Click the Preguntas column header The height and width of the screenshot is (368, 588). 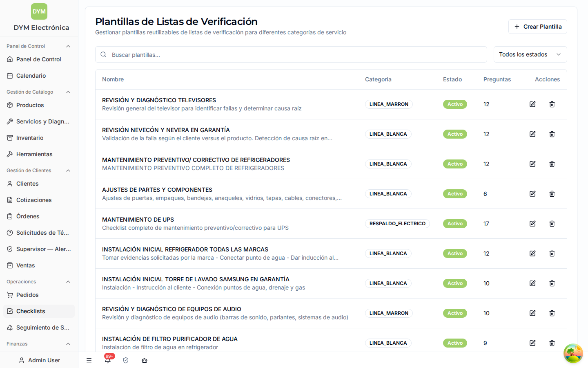pyautogui.click(x=497, y=79)
